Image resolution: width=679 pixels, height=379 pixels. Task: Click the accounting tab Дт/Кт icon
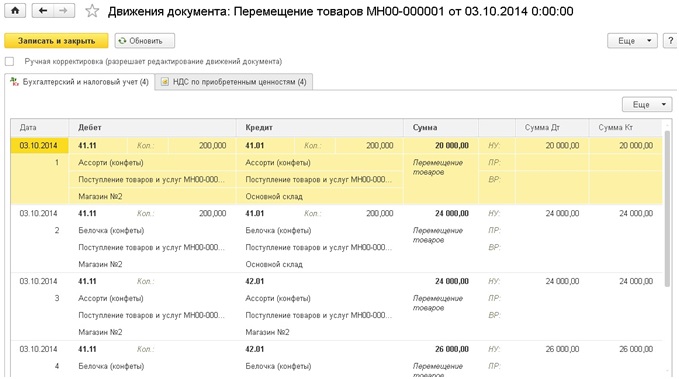pyautogui.click(x=14, y=81)
